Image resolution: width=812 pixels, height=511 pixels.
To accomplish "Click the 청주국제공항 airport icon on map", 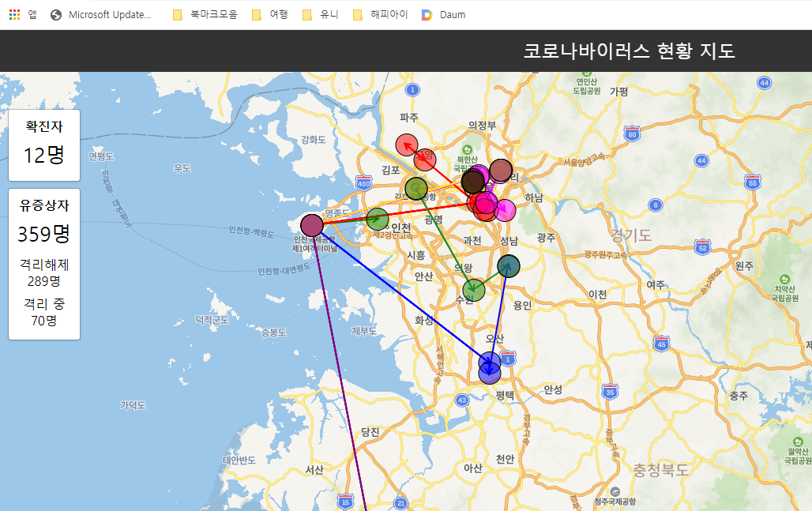I will 603,491.
